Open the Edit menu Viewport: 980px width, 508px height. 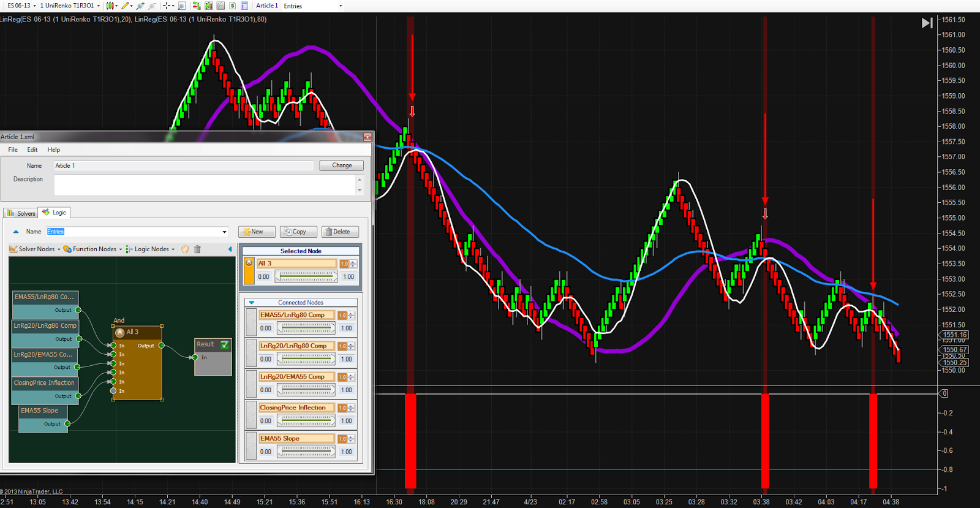[32, 150]
